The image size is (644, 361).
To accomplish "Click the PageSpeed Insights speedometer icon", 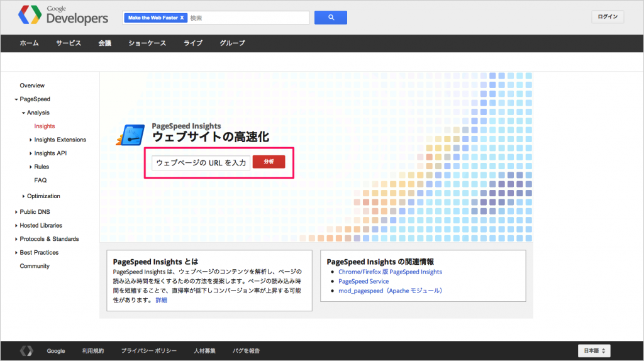I will click(x=131, y=135).
